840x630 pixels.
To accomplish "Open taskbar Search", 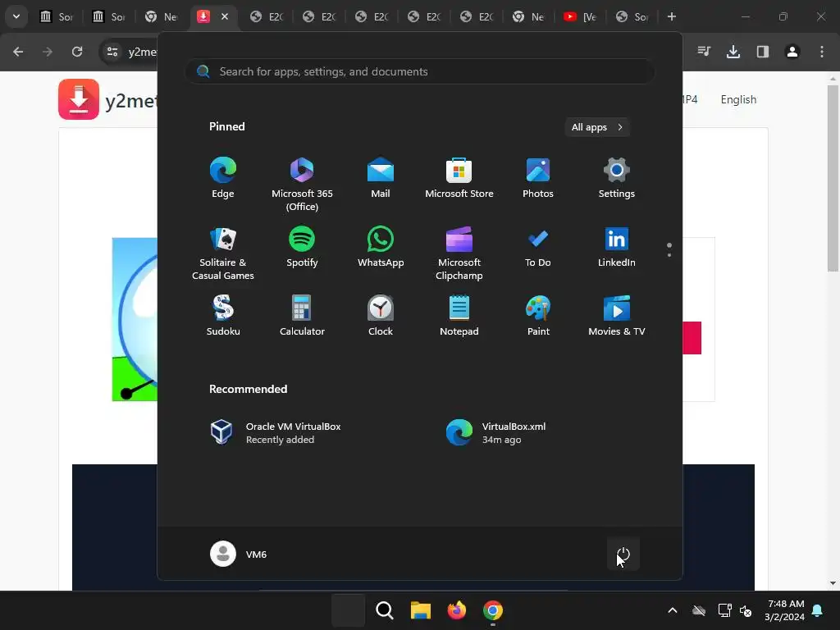I will 384,610.
